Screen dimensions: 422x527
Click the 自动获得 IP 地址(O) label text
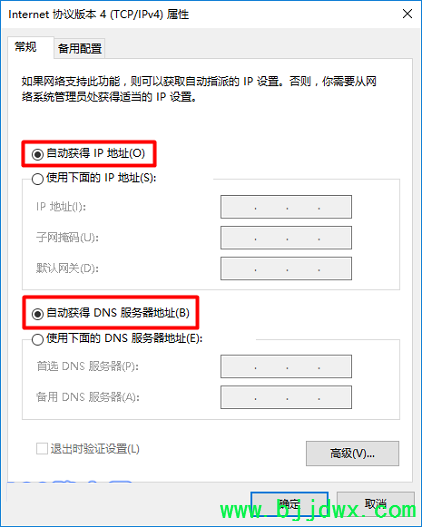pyautogui.click(x=96, y=154)
